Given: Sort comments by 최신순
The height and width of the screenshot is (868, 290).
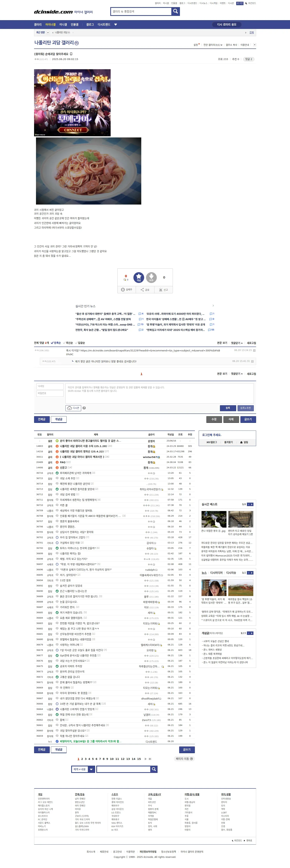Looking at the screenshot, I should click(x=68, y=343).
